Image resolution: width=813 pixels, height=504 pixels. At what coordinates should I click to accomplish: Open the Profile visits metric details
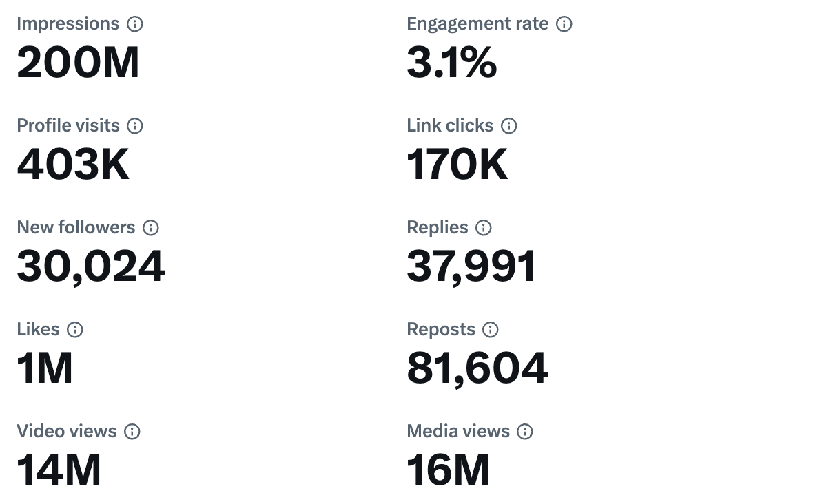tap(73, 164)
